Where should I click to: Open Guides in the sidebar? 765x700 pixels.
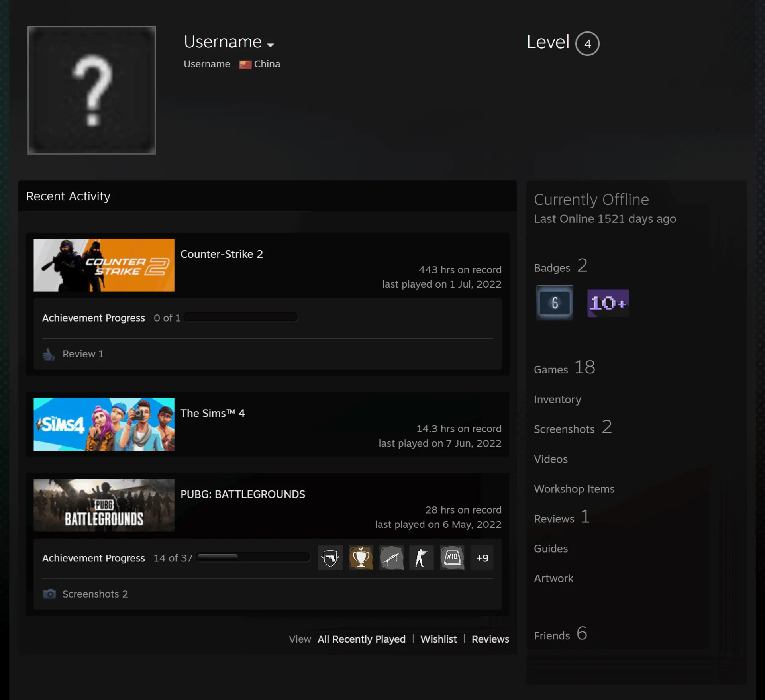551,549
